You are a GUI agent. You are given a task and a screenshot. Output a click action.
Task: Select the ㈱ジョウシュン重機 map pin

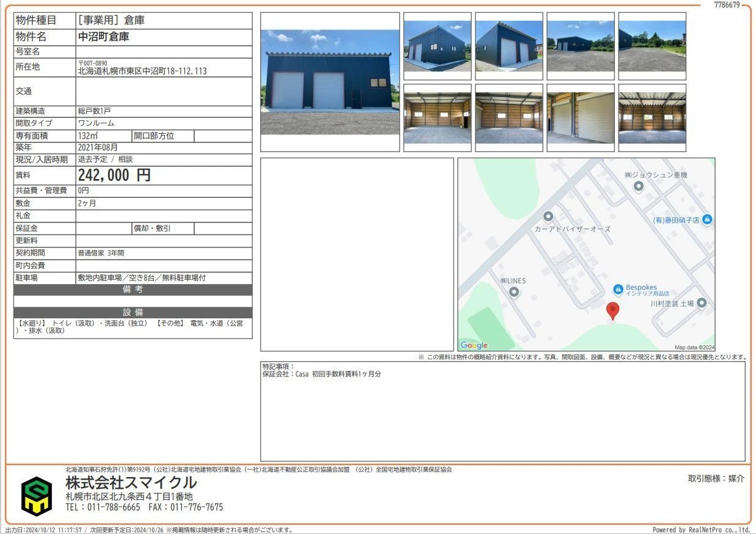pos(639,186)
